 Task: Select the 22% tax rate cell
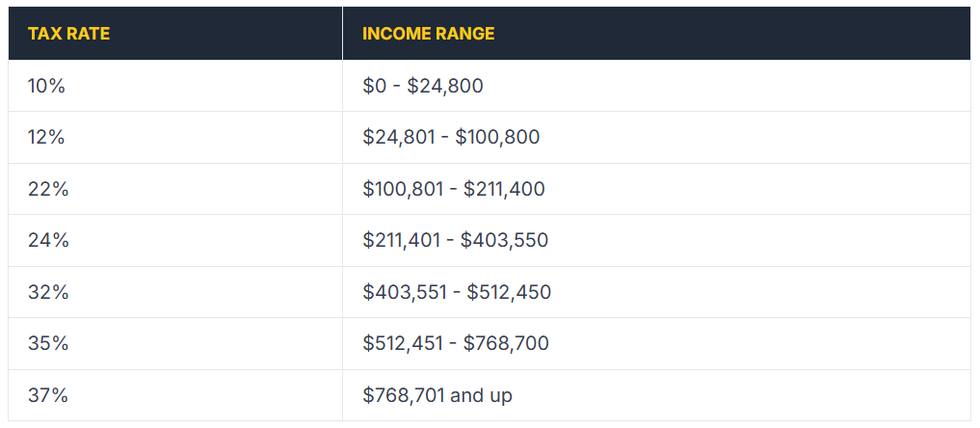click(x=175, y=189)
